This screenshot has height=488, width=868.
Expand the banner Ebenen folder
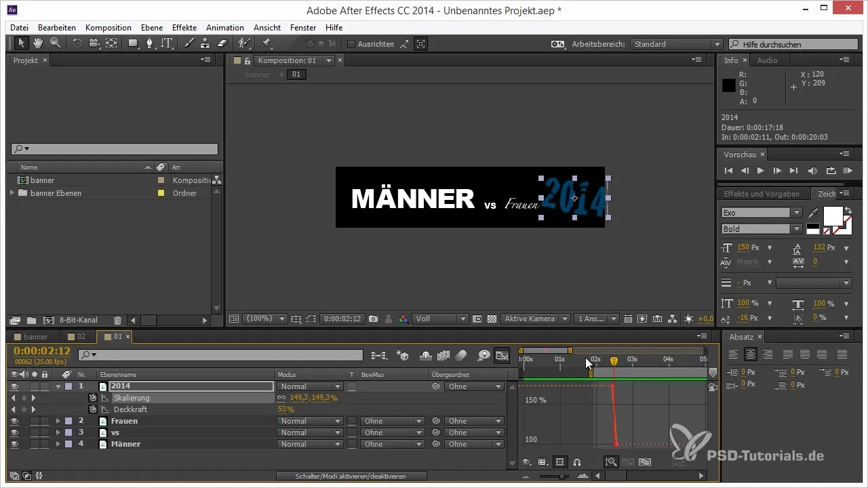tap(12, 193)
